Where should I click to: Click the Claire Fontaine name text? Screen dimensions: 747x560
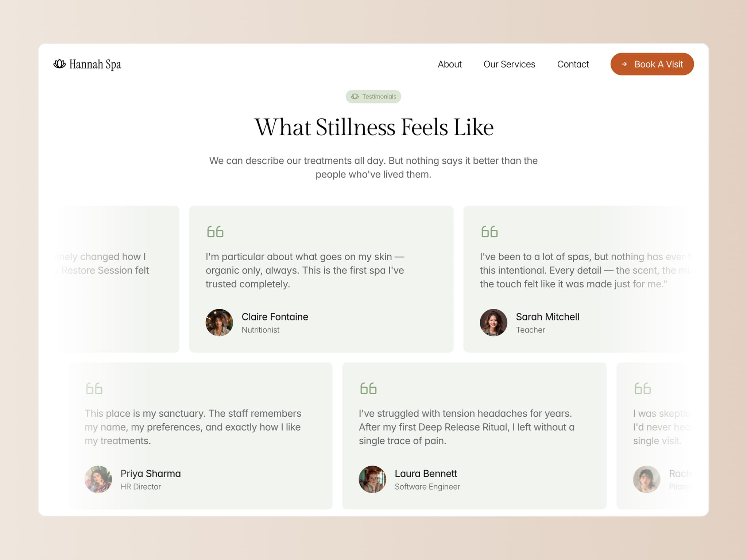coord(275,317)
